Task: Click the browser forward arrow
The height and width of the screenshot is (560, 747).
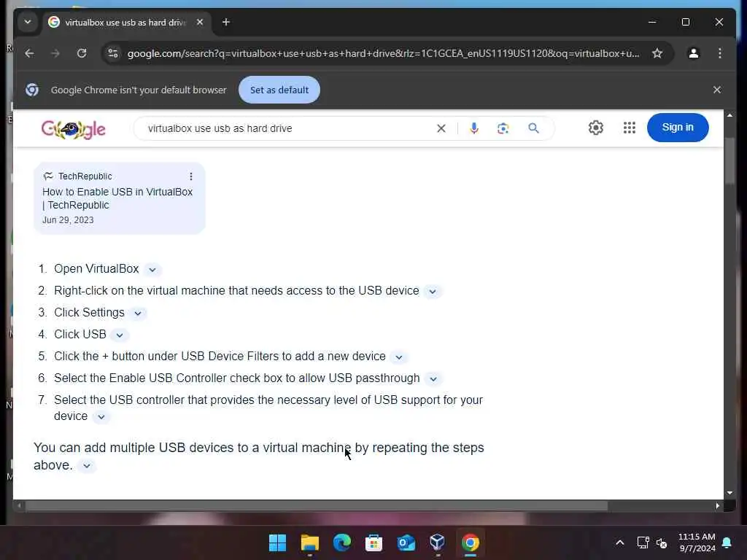Action: click(x=55, y=53)
